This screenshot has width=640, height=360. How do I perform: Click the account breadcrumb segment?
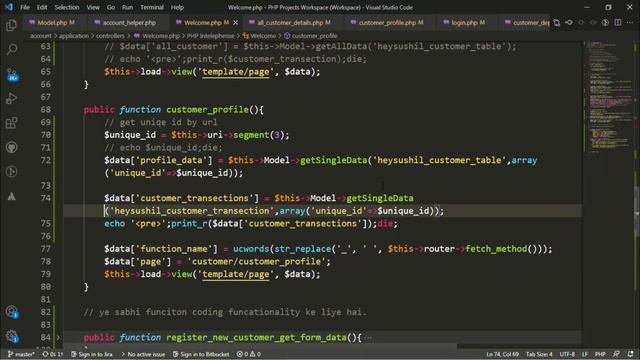pyautogui.click(x=41, y=36)
